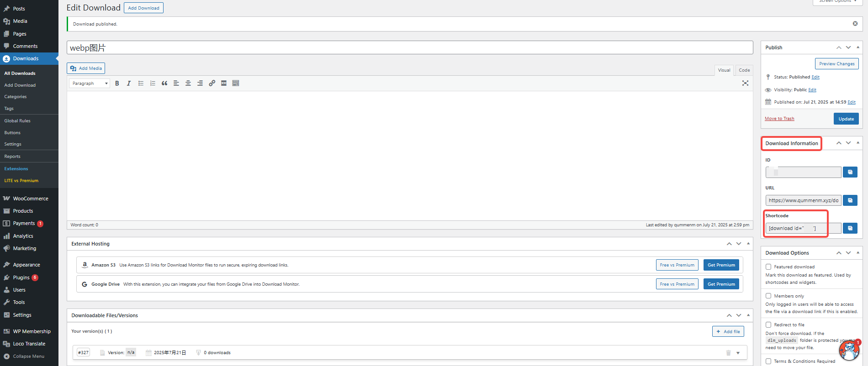Copy the Shortcode with its copy icon
Image resolution: width=868 pixels, height=366 pixels.
click(850, 228)
